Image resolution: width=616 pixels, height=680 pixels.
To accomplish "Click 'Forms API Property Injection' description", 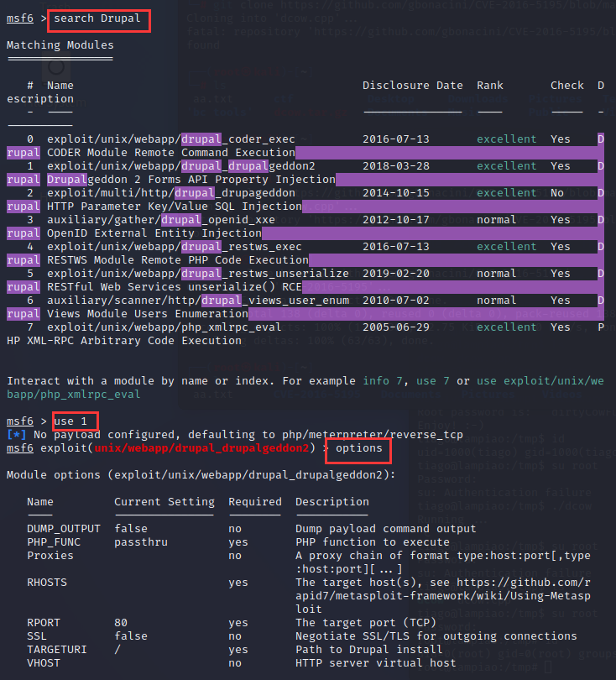I will (x=242, y=180).
